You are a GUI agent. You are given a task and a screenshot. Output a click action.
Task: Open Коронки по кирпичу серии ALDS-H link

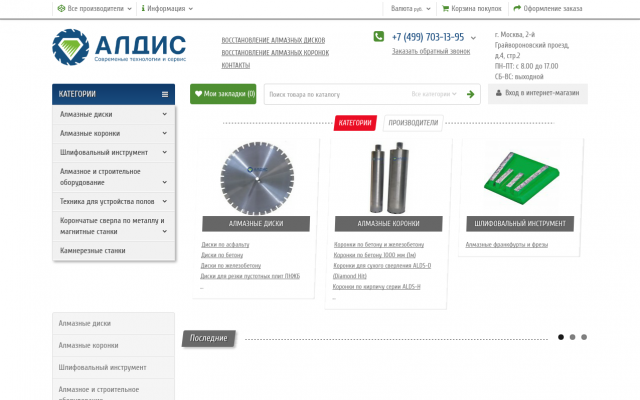(376, 287)
